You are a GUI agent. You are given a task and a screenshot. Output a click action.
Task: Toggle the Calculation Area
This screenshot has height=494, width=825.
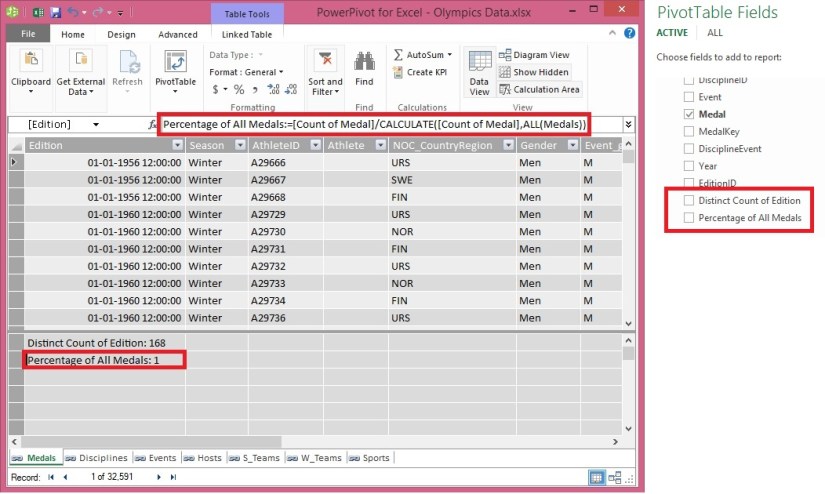tap(539, 89)
